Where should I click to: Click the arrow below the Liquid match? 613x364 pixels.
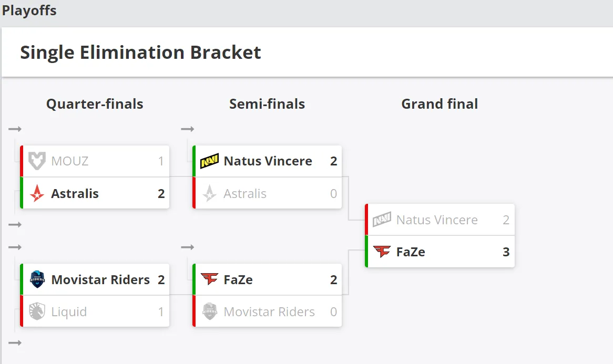coord(15,343)
